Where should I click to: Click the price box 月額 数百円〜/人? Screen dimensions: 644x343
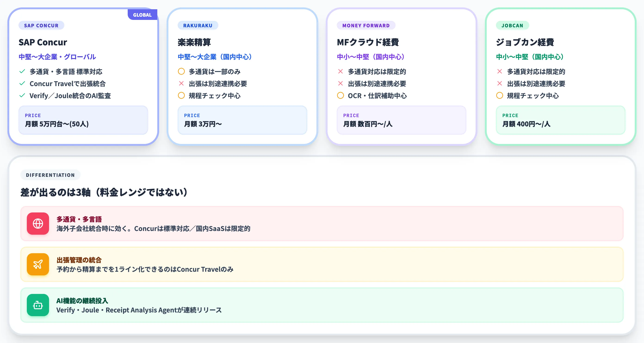(x=401, y=120)
